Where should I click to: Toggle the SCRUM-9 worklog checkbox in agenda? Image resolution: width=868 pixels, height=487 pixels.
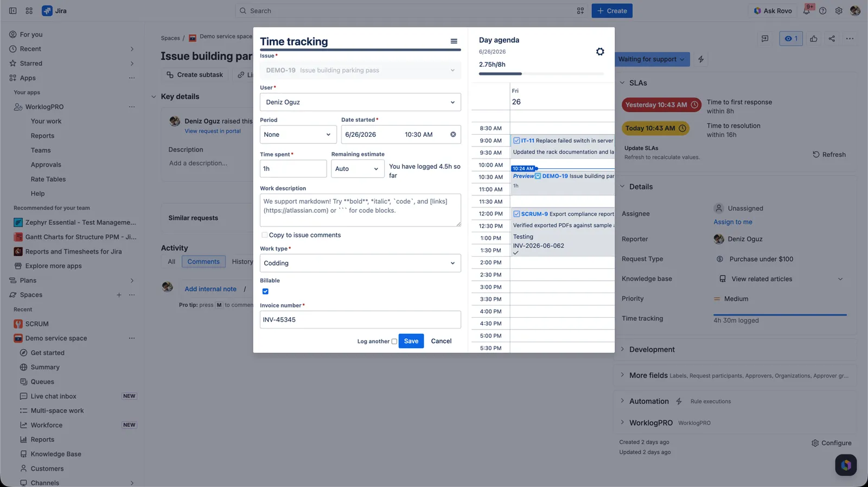(x=516, y=214)
